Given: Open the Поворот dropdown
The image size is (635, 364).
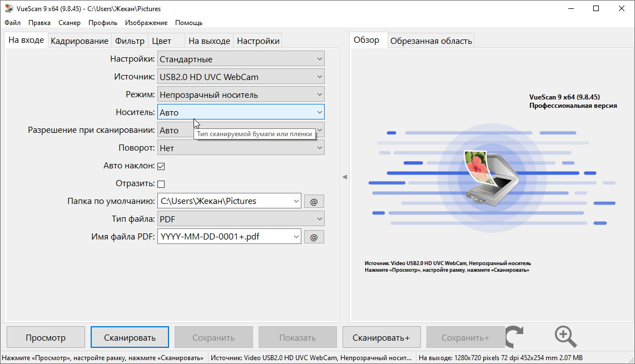Looking at the screenshot, I should [x=241, y=148].
